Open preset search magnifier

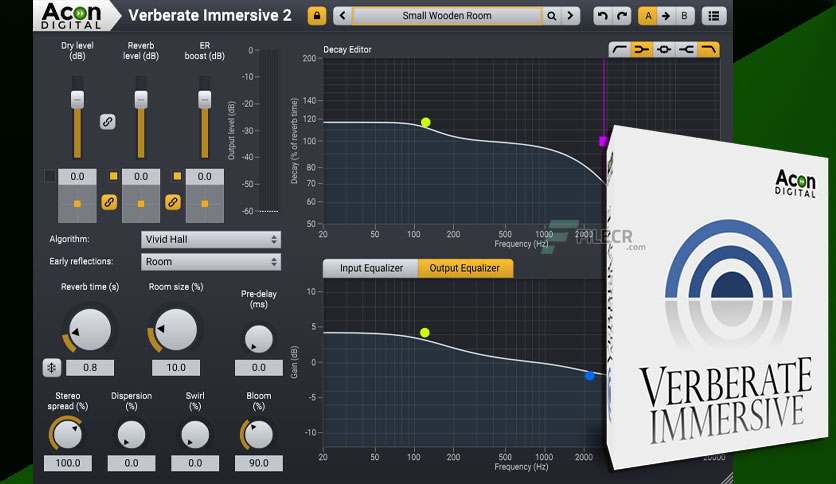click(x=552, y=16)
